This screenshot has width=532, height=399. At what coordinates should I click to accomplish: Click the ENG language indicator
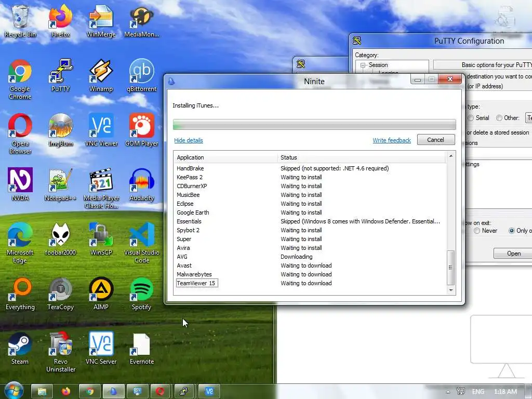(478, 392)
